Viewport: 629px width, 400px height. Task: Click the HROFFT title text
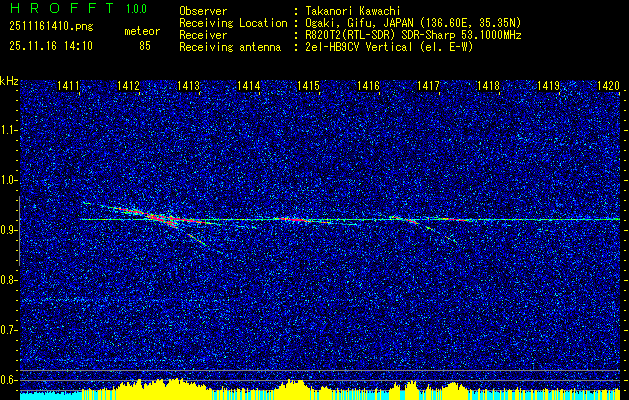click(61, 8)
